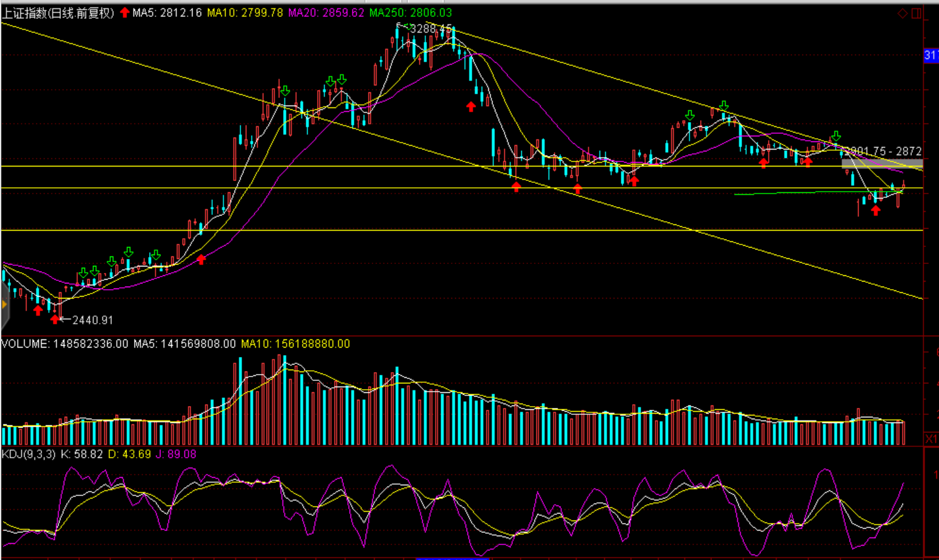This screenshot has height=560, width=939.
Task: Select the magenta MA20: 2859.62 label
Action: (326, 13)
